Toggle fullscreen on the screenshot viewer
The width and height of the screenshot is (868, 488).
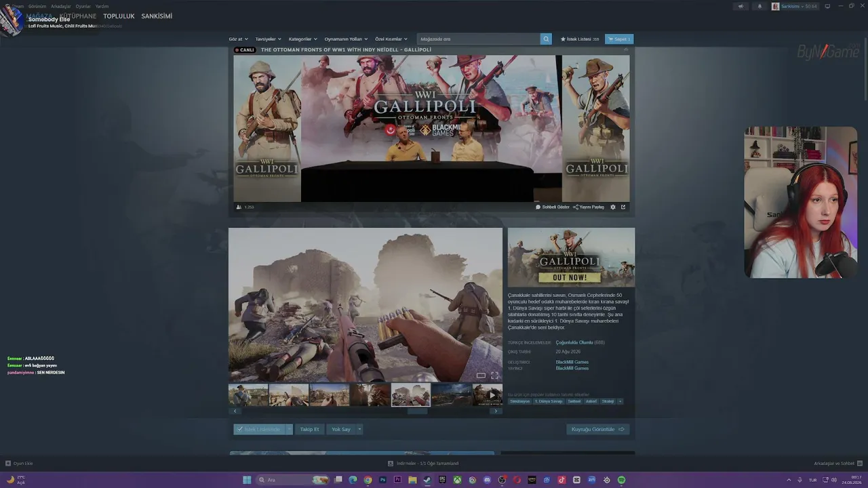point(494,375)
